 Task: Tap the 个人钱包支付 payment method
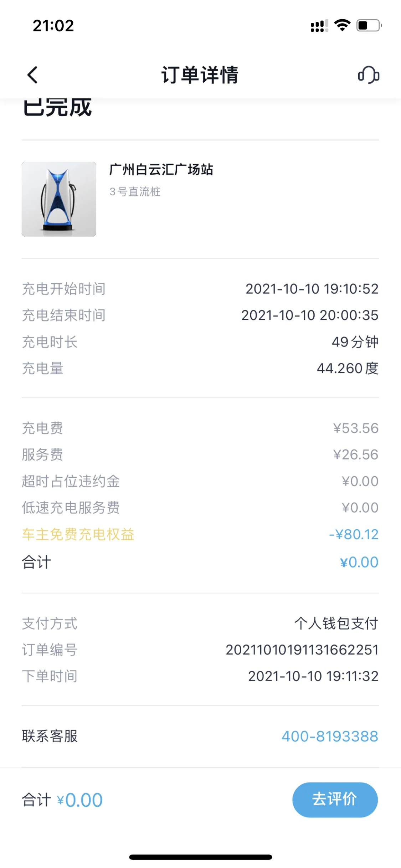tap(336, 623)
